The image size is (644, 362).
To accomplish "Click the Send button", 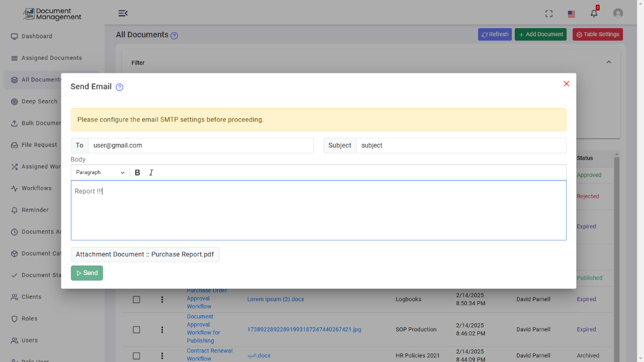I will pyautogui.click(x=87, y=273).
